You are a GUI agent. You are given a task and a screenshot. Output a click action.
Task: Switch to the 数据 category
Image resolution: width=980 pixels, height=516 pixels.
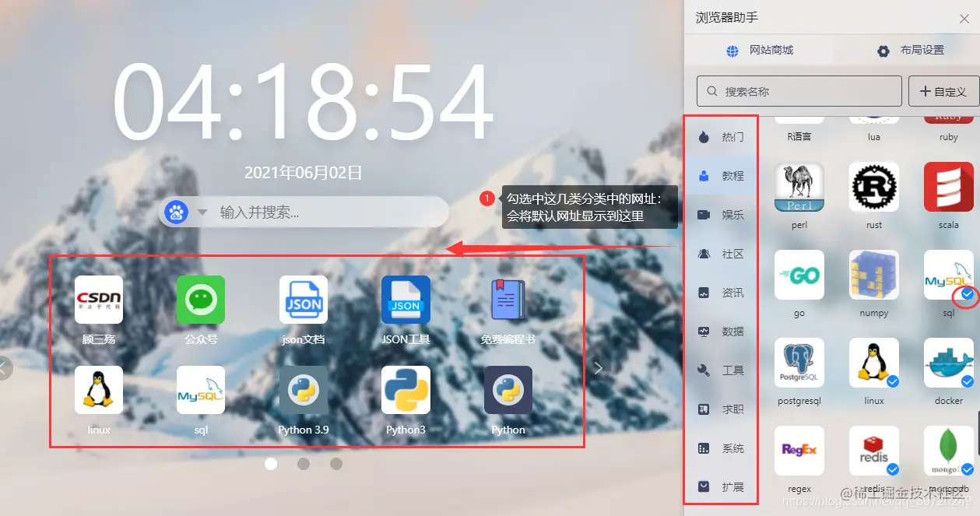(720, 332)
